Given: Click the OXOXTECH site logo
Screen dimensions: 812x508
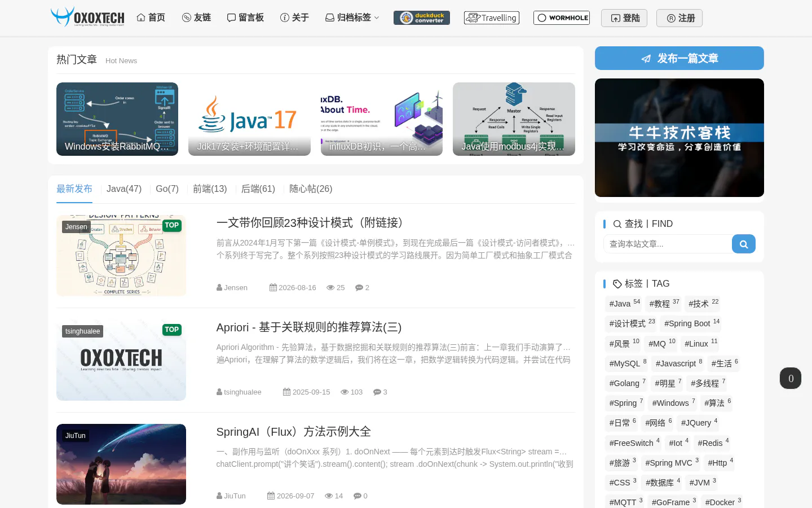Looking at the screenshot, I should pos(87,17).
